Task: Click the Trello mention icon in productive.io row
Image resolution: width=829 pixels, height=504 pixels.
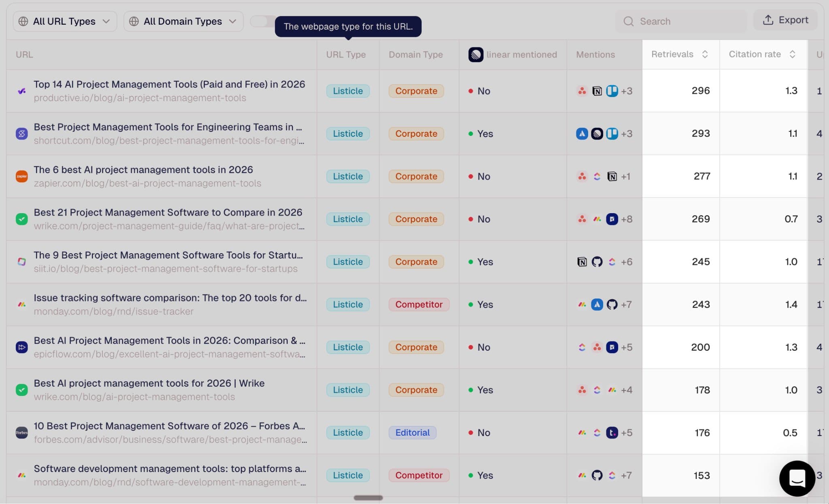Action: click(612, 91)
